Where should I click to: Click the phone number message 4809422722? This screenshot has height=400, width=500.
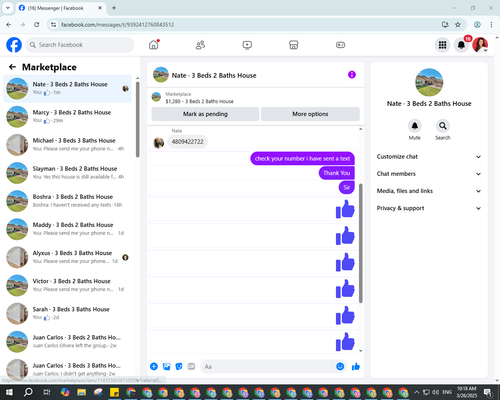pos(187,142)
